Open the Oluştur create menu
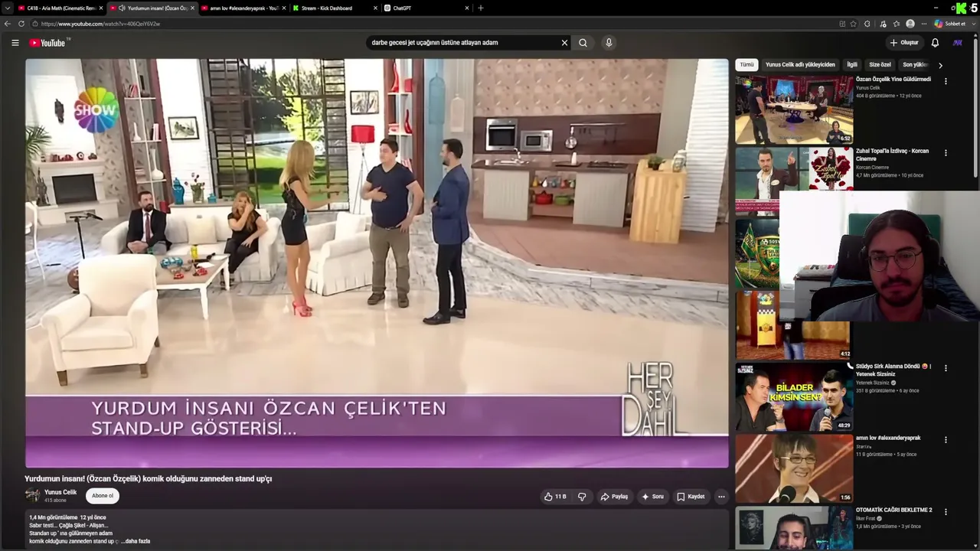This screenshot has height=551, width=980. 903,43
